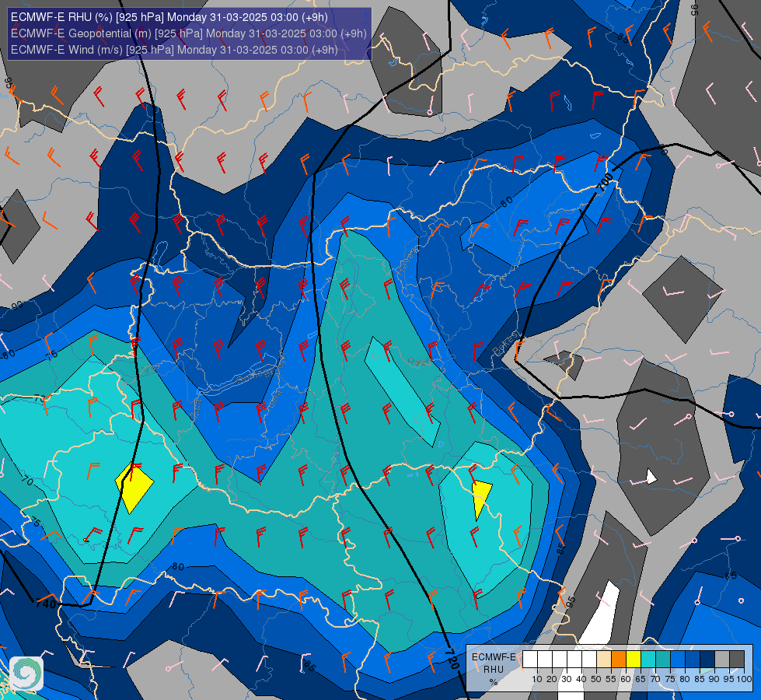Click the cyan 65–70 legend swatch
Screen dimensions: 761x700
pos(648,660)
